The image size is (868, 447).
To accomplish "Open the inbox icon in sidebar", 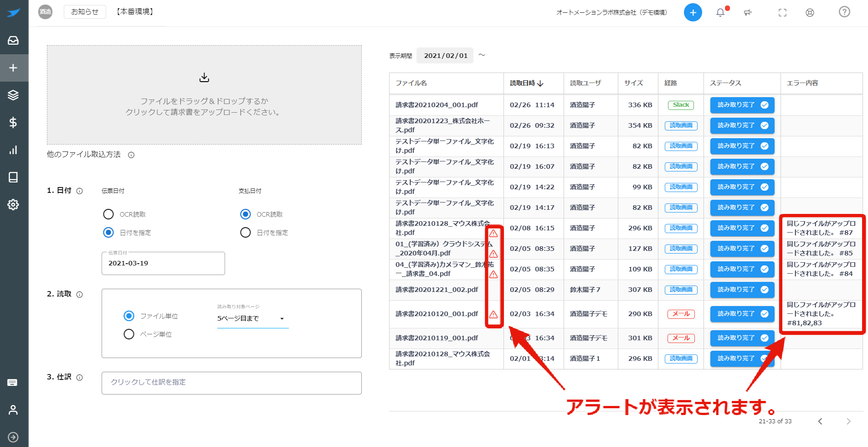I will [x=13, y=41].
